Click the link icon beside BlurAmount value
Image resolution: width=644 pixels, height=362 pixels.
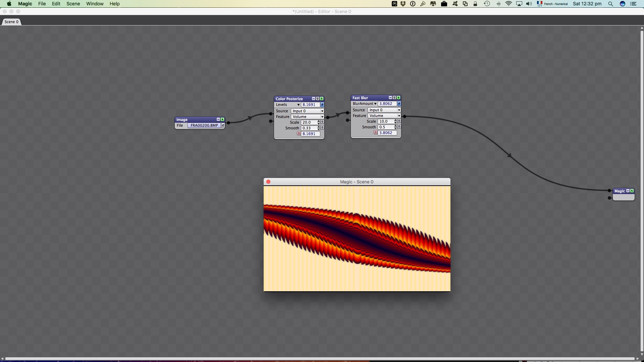click(399, 104)
